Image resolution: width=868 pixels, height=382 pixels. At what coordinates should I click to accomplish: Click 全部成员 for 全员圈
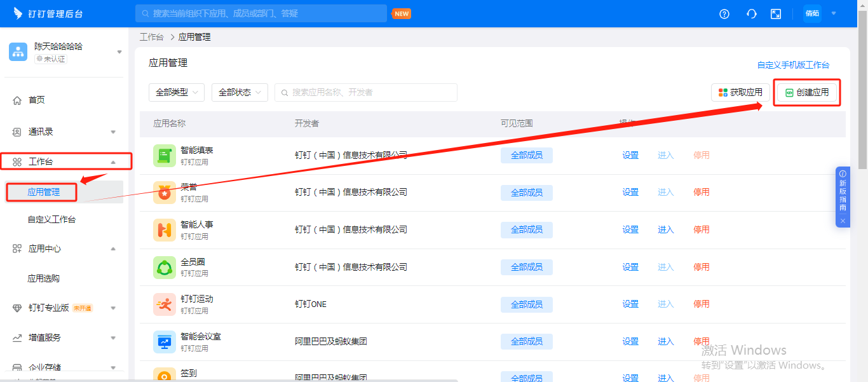527,267
